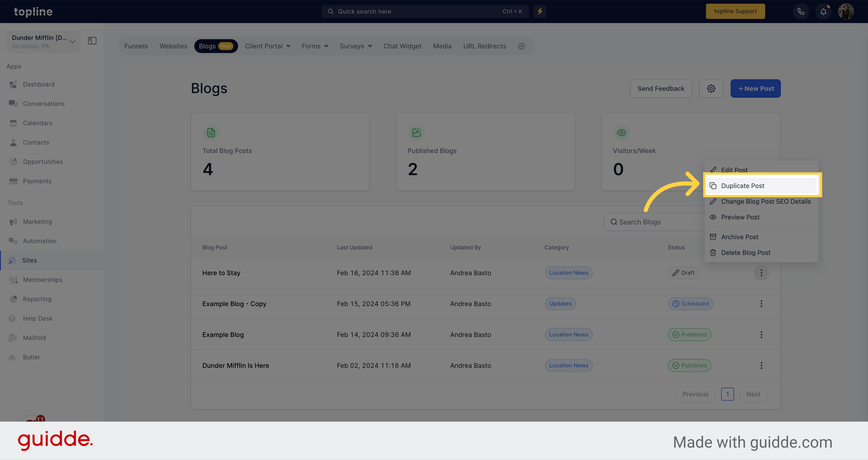Open actions menu for Dunder Mifflin Is Here
Viewport: 868px width, 460px height.
pos(761,366)
